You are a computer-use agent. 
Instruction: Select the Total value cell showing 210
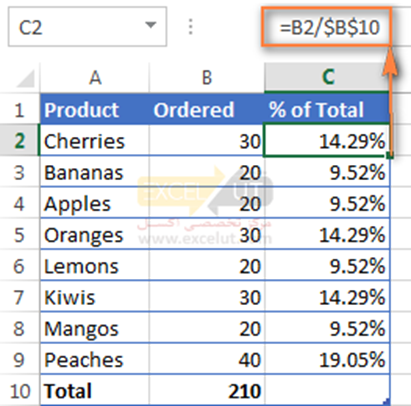207,391
